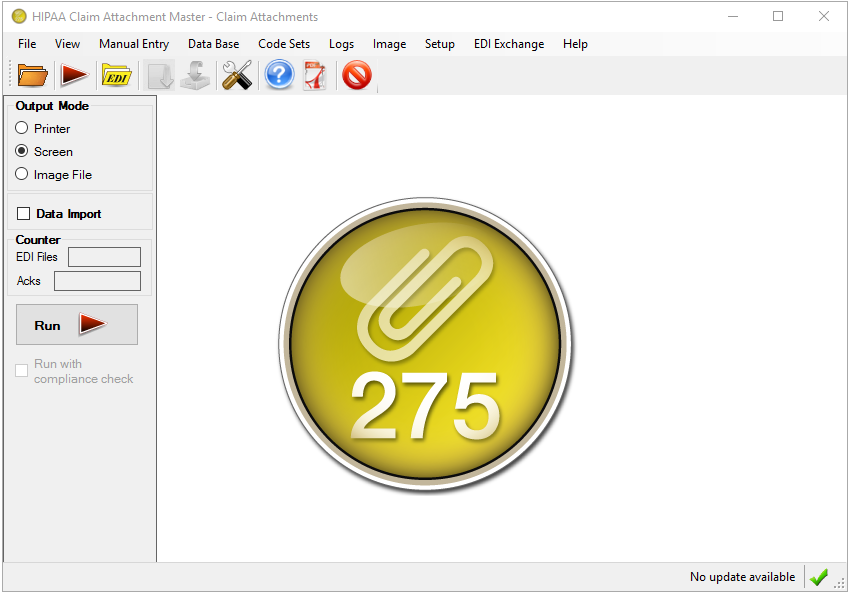
Task: Click the wrench and screwdriver settings icon
Action: point(237,75)
